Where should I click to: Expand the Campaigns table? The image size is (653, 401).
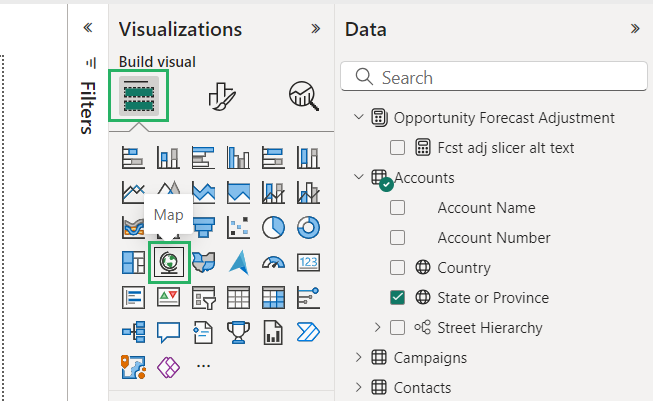(x=360, y=357)
